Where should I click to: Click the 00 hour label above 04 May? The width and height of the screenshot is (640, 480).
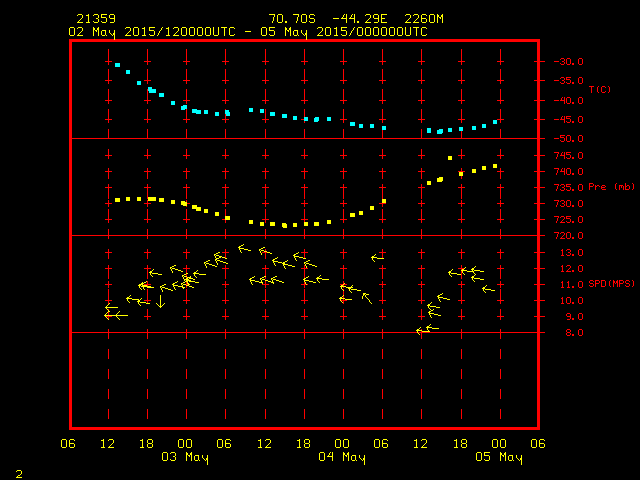342,444
